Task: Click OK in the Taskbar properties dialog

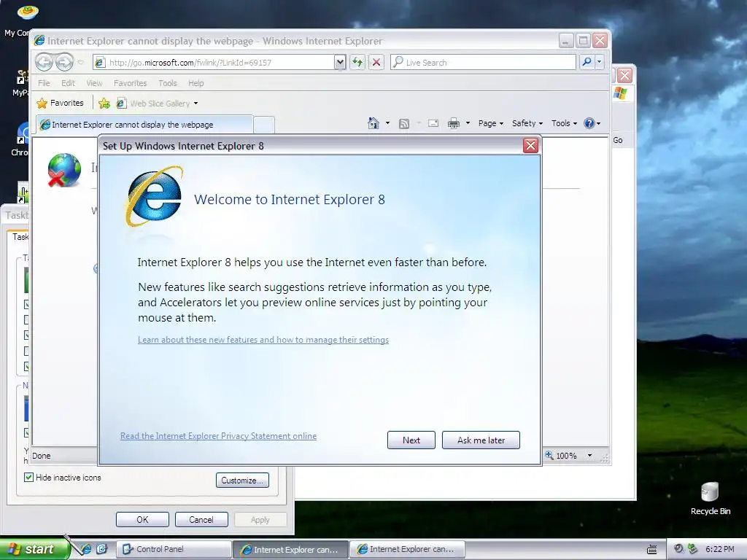Action: 142,519
